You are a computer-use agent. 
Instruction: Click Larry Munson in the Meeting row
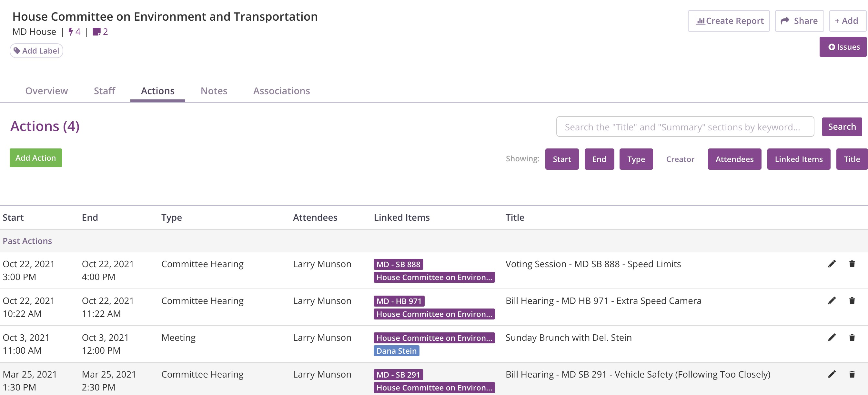pyautogui.click(x=322, y=337)
